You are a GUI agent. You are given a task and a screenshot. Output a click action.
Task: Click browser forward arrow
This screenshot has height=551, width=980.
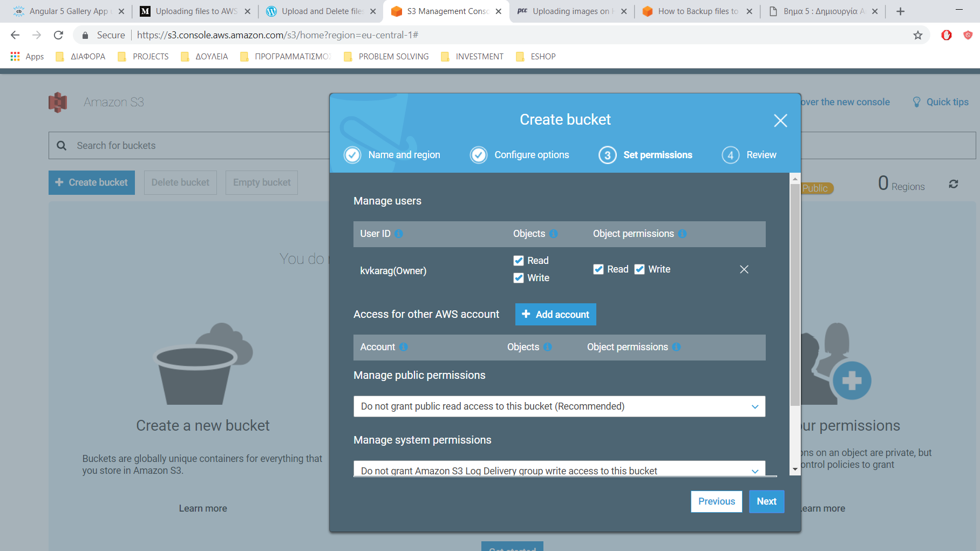tap(37, 35)
